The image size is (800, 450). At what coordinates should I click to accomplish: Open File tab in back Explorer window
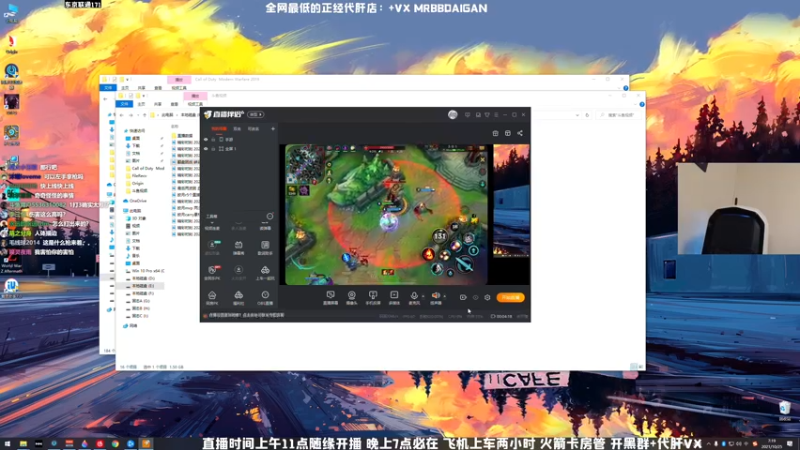point(108,88)
